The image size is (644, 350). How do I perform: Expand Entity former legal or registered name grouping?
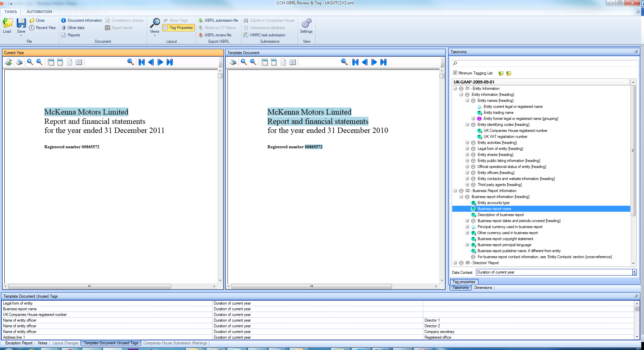473,119
